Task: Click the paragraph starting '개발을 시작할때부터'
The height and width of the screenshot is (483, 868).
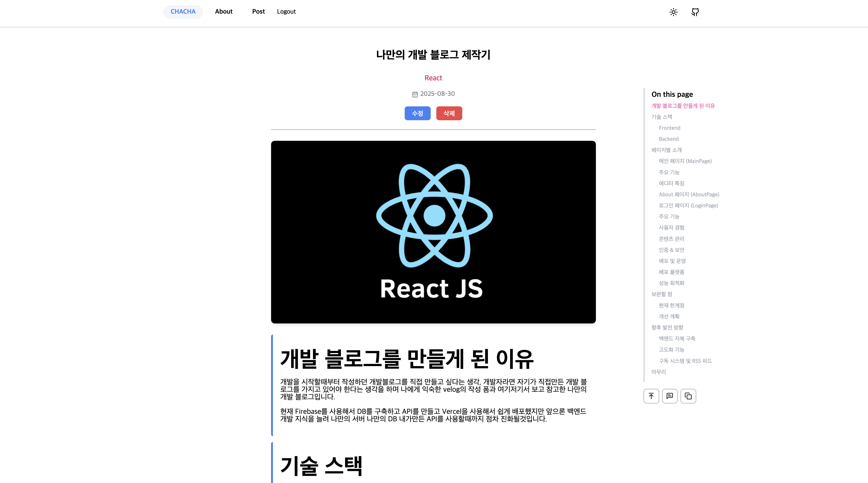Action: click(x=434, y=389)
